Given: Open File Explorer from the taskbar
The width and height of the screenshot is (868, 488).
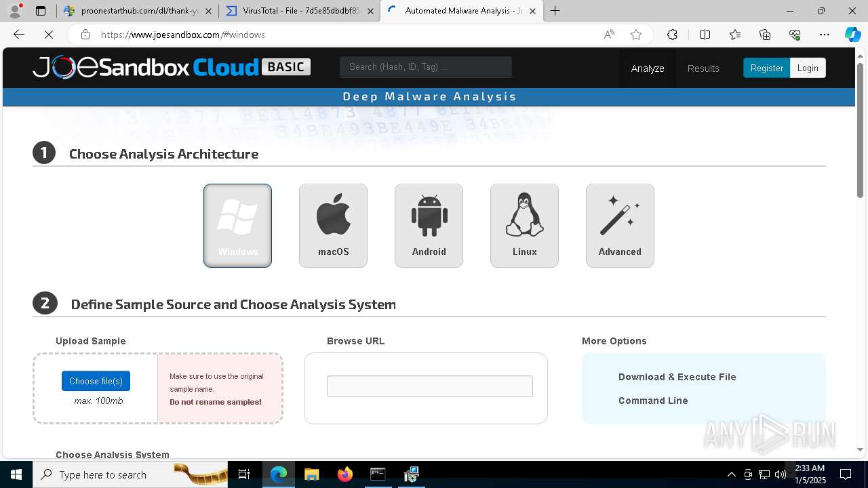Looking at the screenshot, I should click(311, 474).
